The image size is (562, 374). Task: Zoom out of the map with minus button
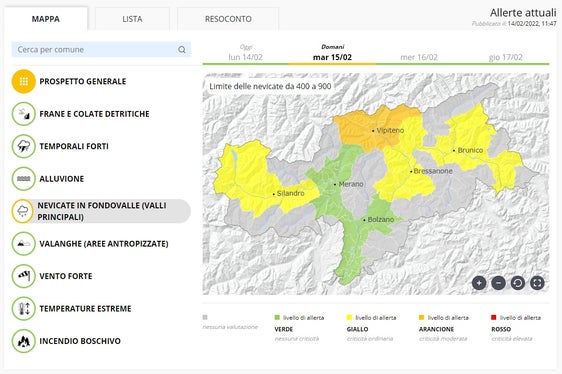(x=499, y=283)
